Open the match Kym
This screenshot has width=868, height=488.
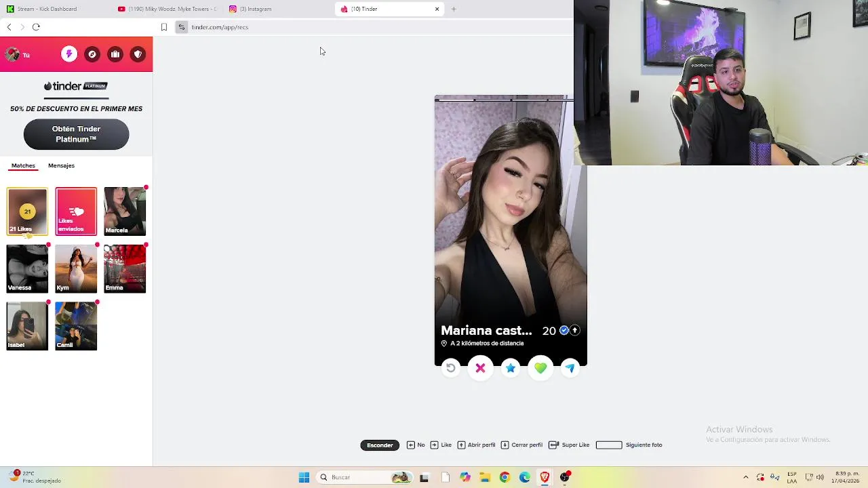(x=76, y=268)
